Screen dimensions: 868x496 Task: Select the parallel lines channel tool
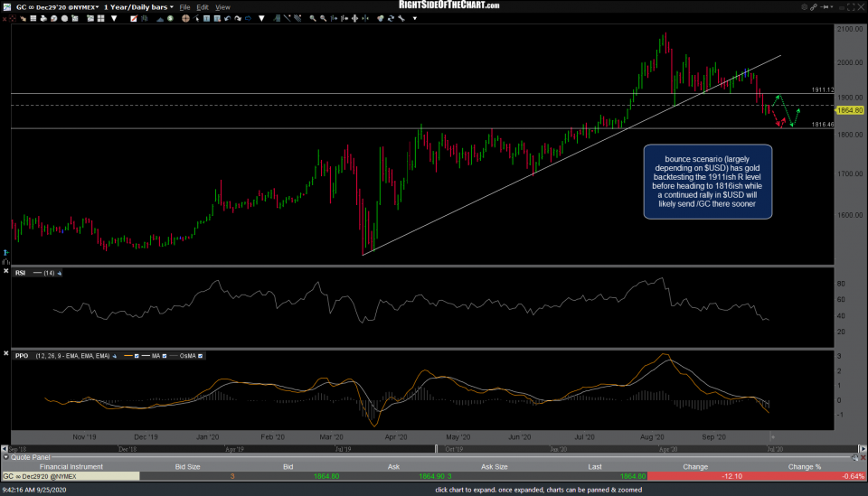pyautogui.click(x=297, y=18)
